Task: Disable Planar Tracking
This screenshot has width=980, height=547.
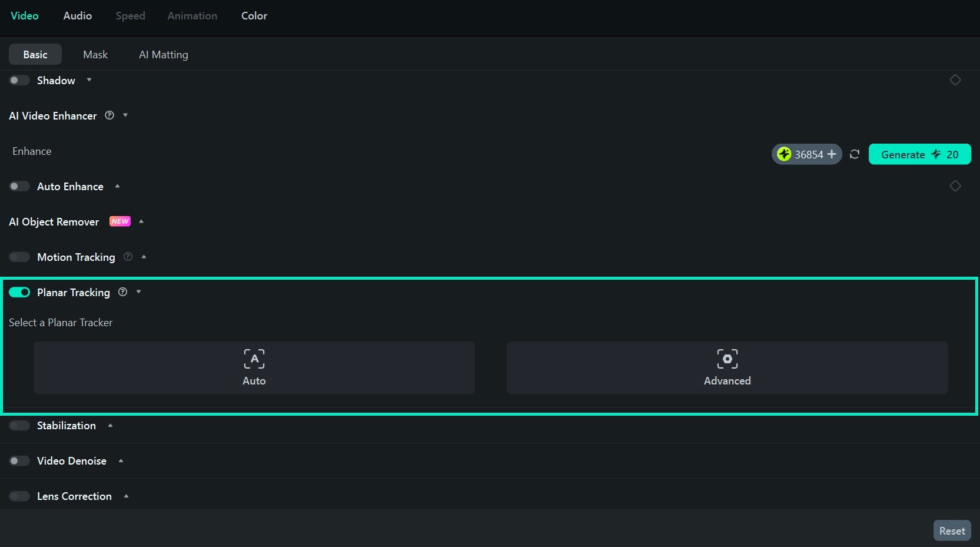Action: coord(19,292)
